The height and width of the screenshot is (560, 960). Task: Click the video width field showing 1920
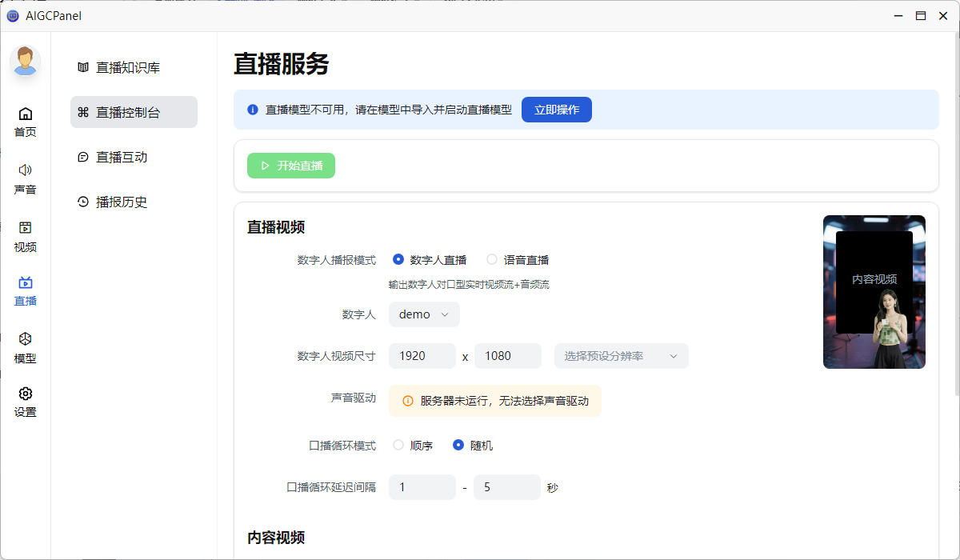422,355
